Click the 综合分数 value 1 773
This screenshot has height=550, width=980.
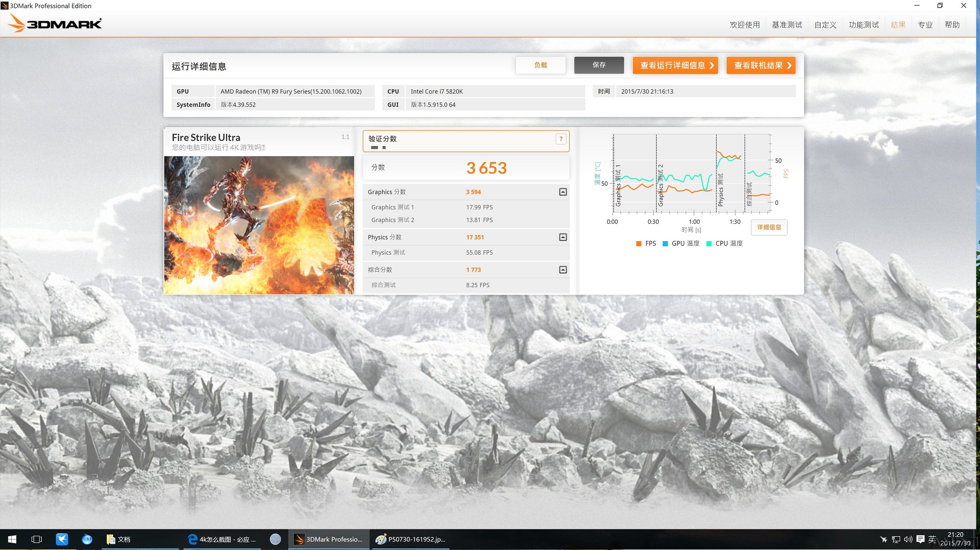coord(473,270)
